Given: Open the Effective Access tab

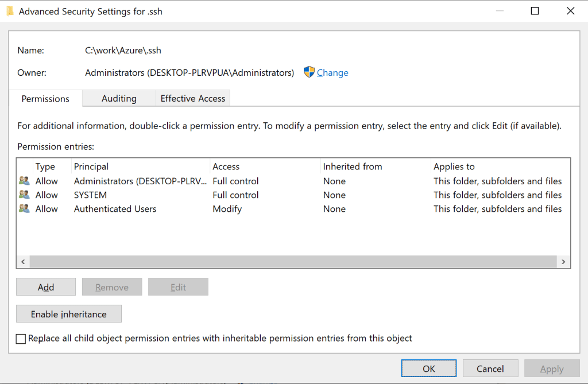Looking at the screenshot, I should pos(192,98).
